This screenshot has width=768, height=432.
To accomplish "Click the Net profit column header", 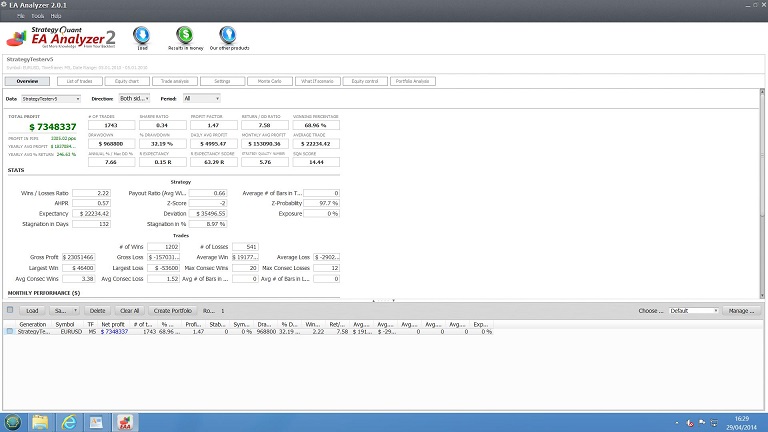I will [x=112, y=324].
